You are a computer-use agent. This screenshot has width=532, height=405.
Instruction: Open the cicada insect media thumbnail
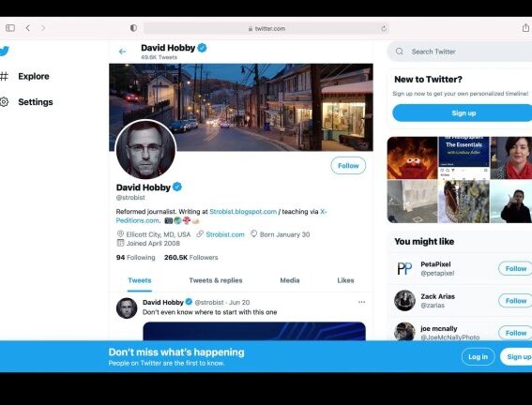(x=464, y=202)
